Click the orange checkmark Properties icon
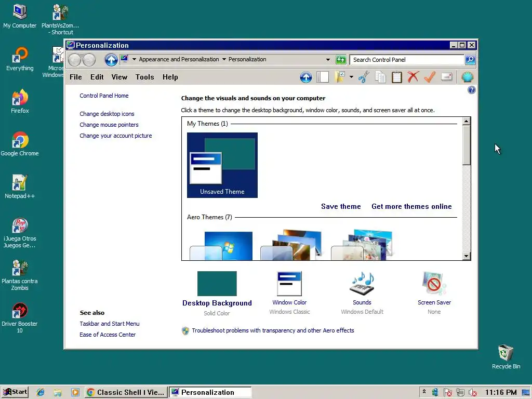 click(430, 77)
